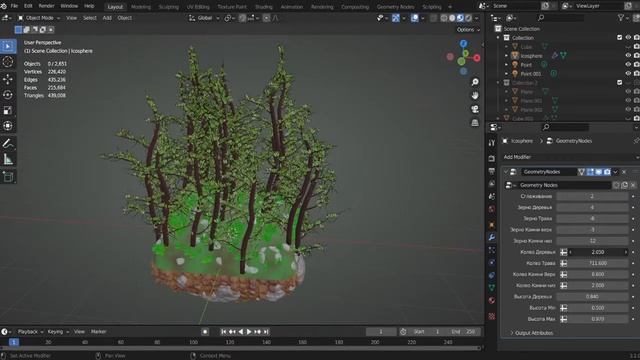640x360 pixels.
Task: Jump to the timeline end frame
Action: pyautogui.click(x=266, y=332)
